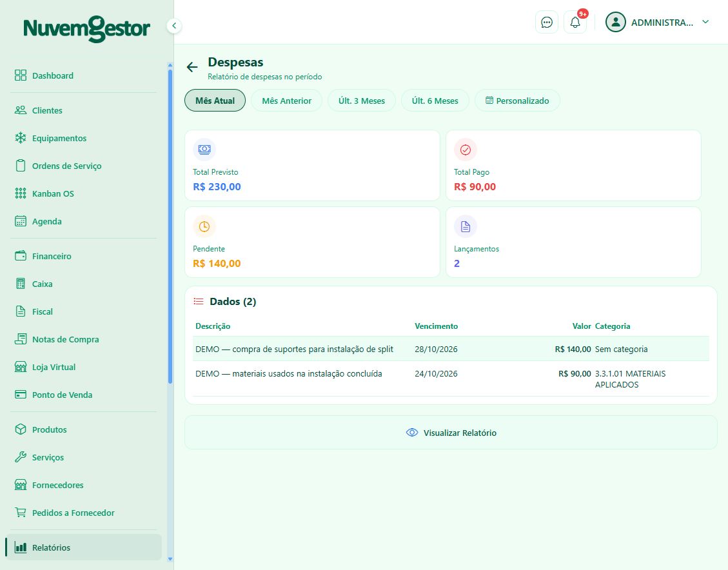Click the Caixa calculator icon
This screenshot has height=570, width=728.
[x=21, y=284]
